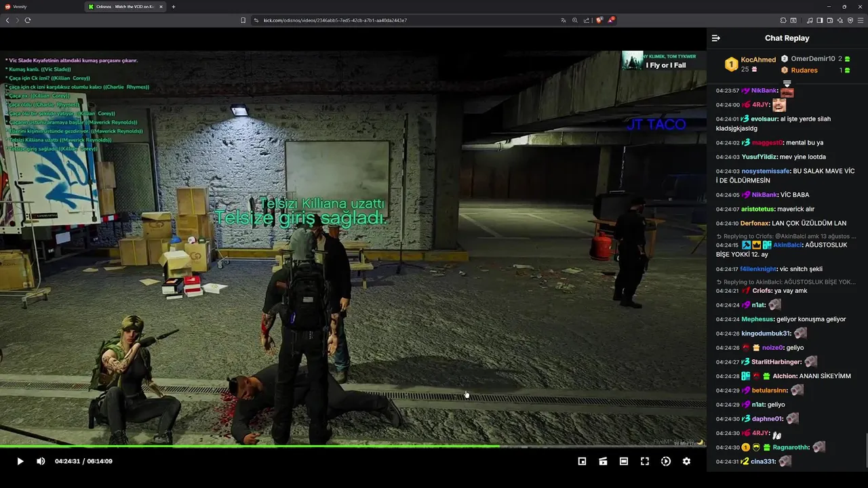The width and height of the screenshot is (868, 488).
Task: Play the paused video
Action: [20, 461]
